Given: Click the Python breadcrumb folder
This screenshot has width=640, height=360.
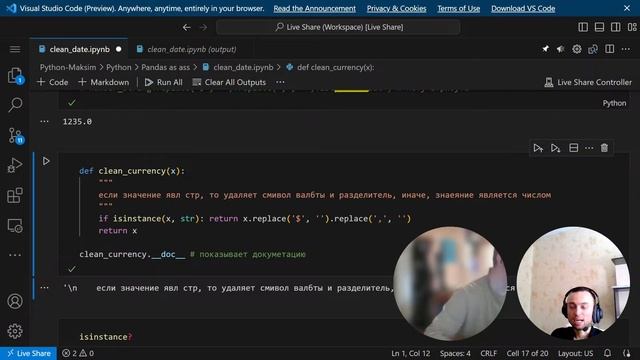Looking at the screenshot, I should [119, 67].
